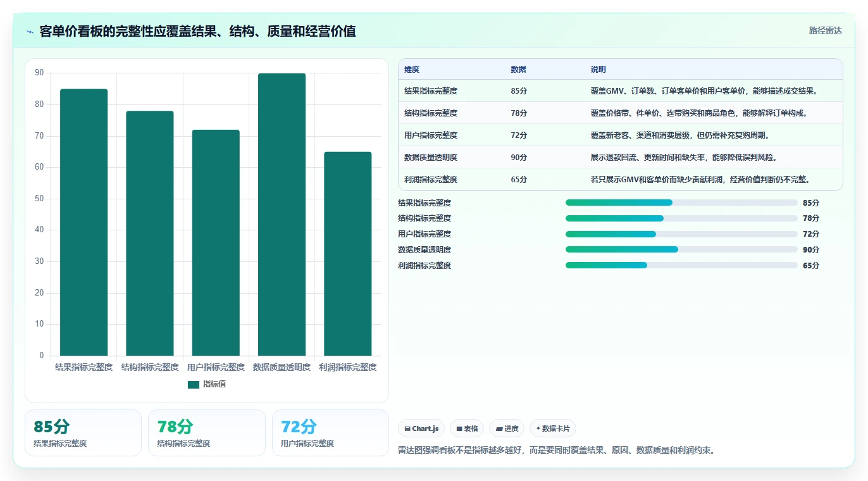The width and height of the screenshot is (868, 481).
Task: Click the 72分 cell in the table
Action: [519, 135]
